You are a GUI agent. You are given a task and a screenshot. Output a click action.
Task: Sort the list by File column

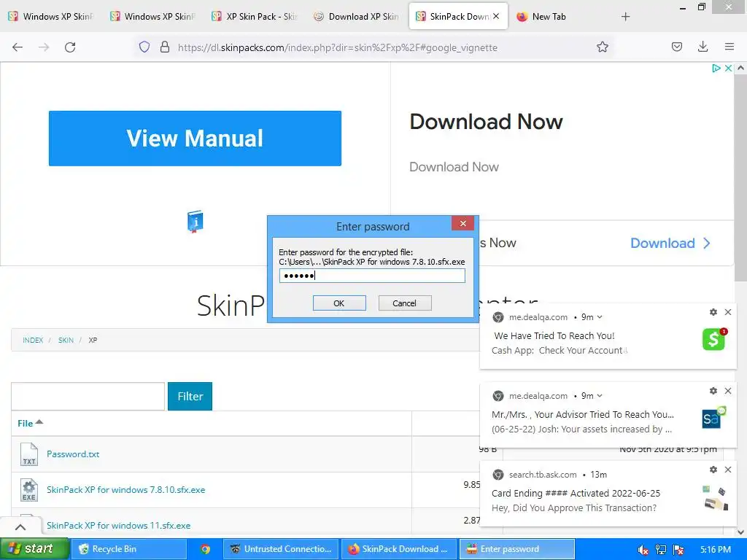[x=29, y=424]
